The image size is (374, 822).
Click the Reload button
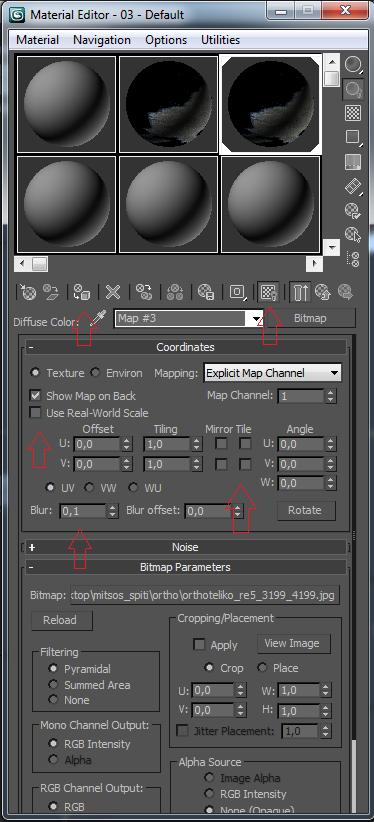(x=60, y=620)
